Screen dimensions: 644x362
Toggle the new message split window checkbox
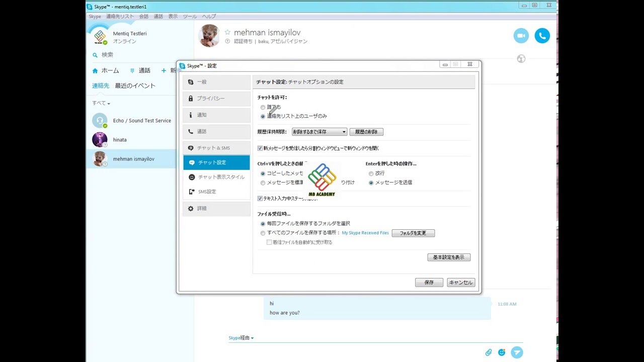[260, 148]
